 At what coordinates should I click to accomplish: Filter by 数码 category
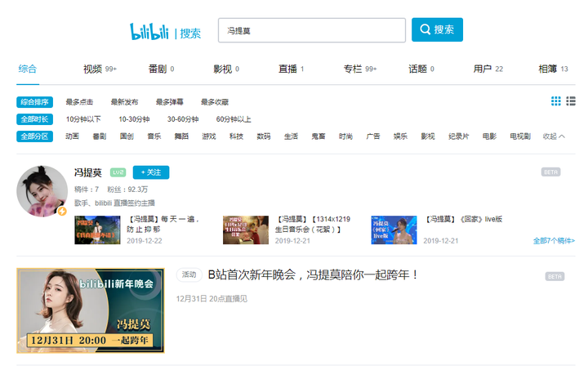tap(264, 136)
